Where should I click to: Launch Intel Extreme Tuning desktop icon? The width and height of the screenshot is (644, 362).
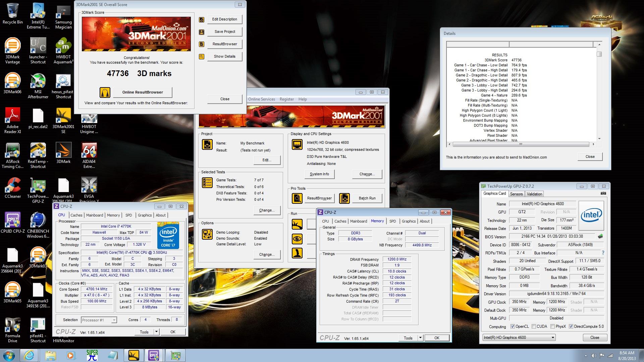tap(38, 16)
